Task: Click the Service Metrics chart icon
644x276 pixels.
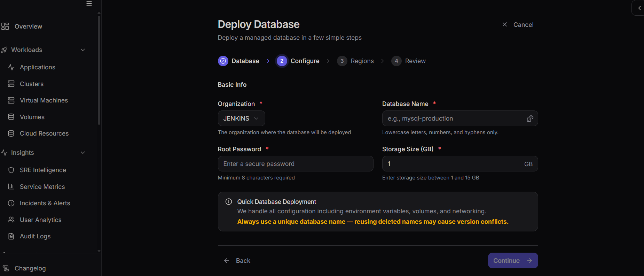Action: [11, 187]
